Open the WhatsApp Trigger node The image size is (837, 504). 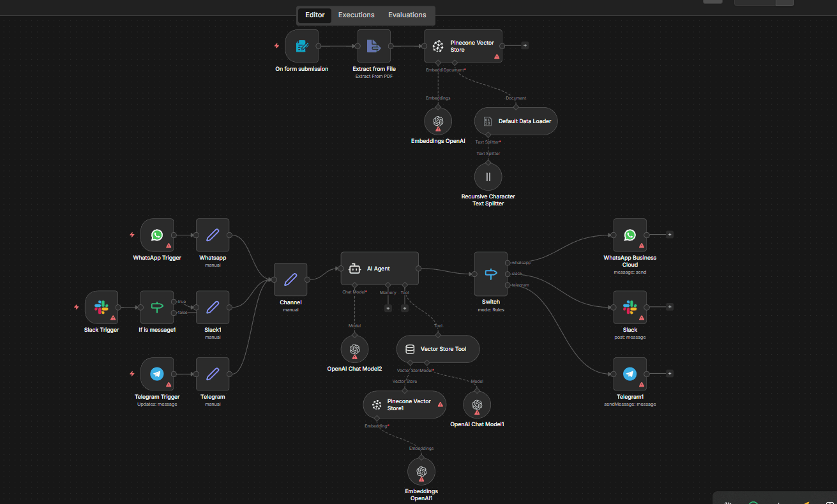tap(157, 235)
